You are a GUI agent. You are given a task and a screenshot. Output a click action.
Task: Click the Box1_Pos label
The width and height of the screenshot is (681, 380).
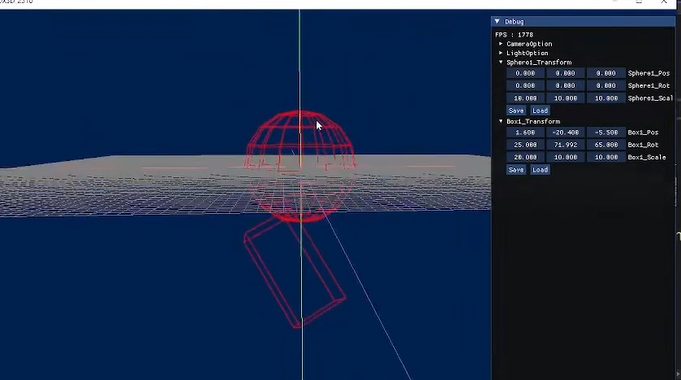[643, 132]
